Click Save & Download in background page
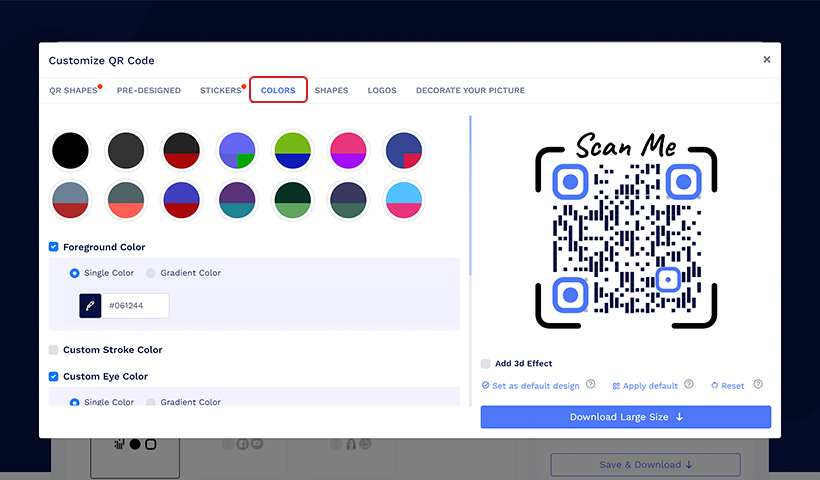The width and height of the screenshot is (820, 480). click(645, 464)
